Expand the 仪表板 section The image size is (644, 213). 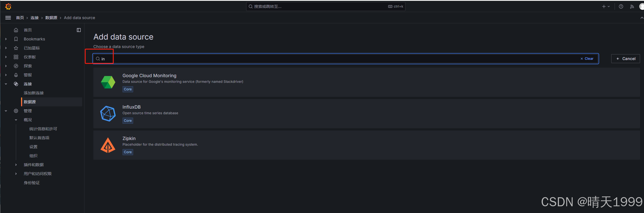tap(6, 57)
